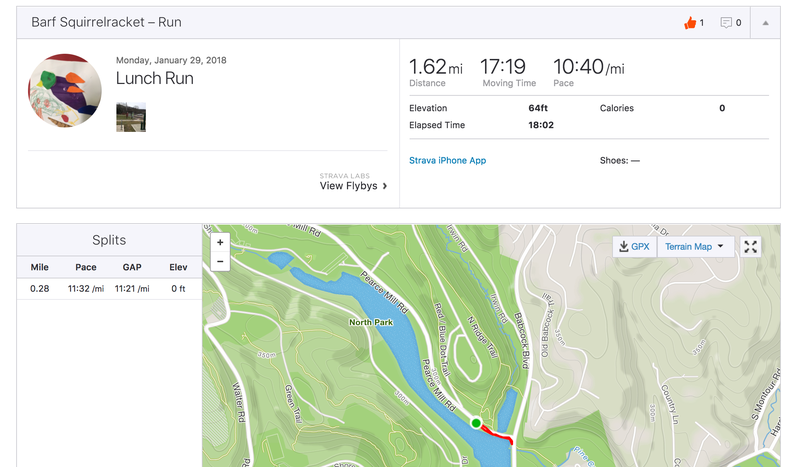This screenshot has width=800, height=467.
Task: Open the small activity photo thumbnail
Action: pyautogui.click(x=131, y=116)
